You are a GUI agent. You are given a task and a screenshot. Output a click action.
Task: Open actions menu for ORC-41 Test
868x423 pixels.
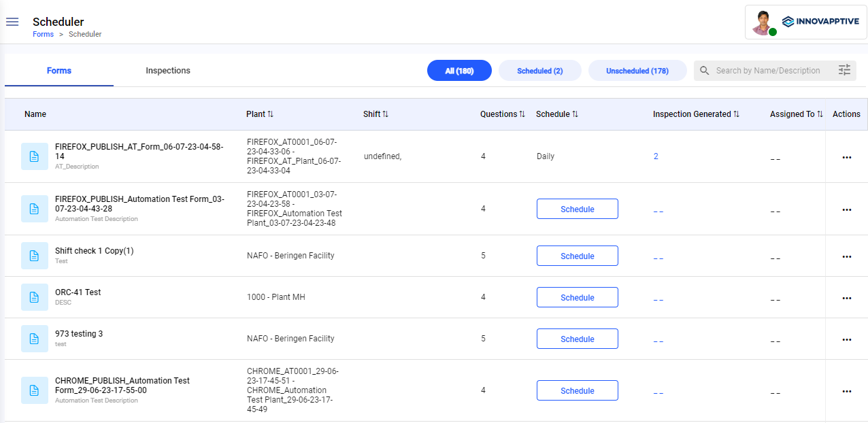coord(846,298)
